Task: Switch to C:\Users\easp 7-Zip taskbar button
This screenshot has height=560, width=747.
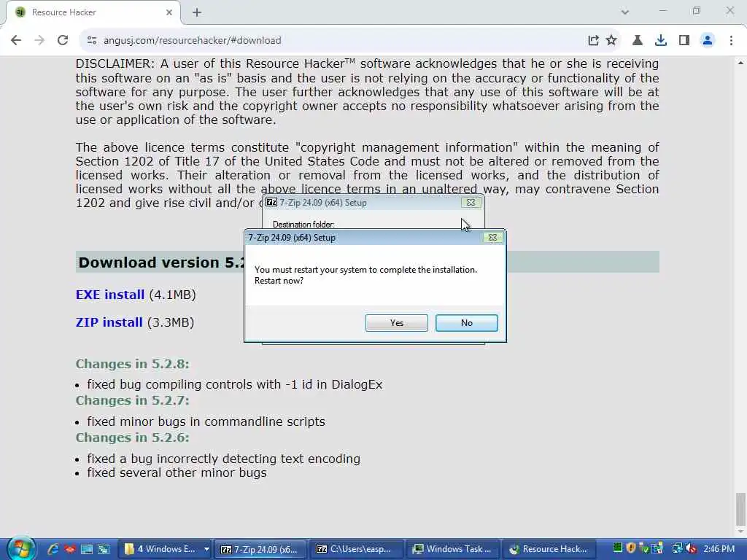Action: pyautogui.click(x=355, y=549)
